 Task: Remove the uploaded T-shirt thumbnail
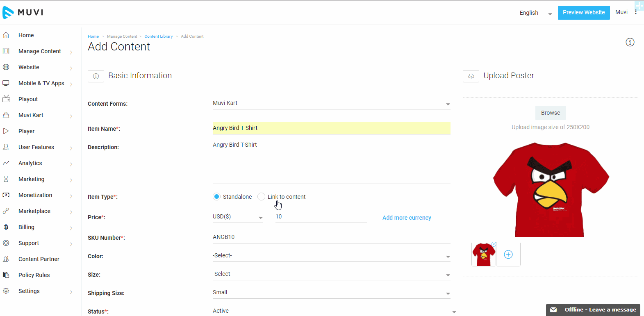(494, 244)
